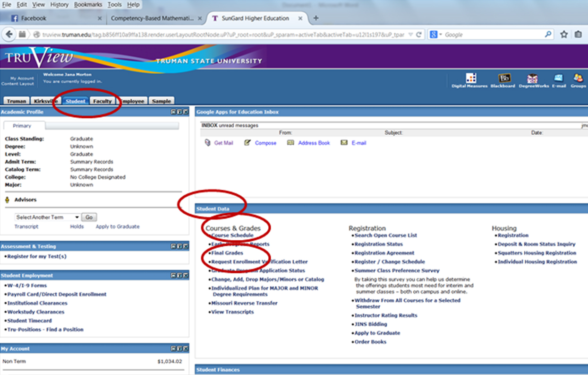The width and height of the screenshot is (588, 375).
Task: Open the Registration Status link
Action: [x=379, y=244]
